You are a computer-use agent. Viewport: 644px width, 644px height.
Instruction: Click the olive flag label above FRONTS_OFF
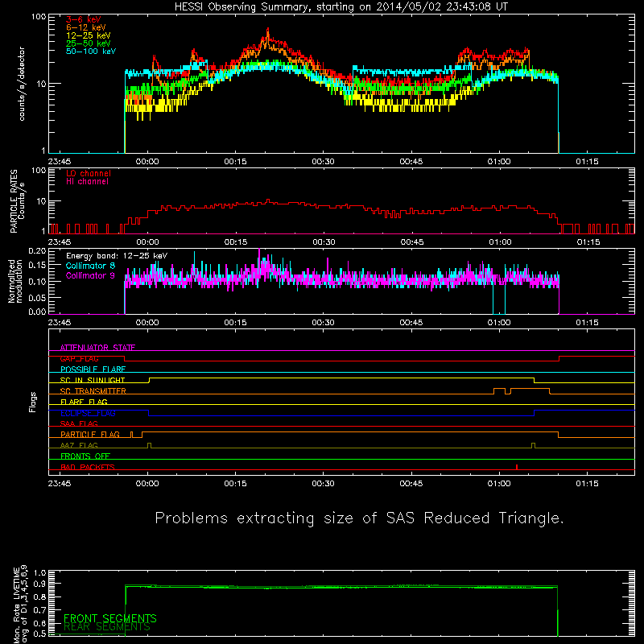pos(79,446)
